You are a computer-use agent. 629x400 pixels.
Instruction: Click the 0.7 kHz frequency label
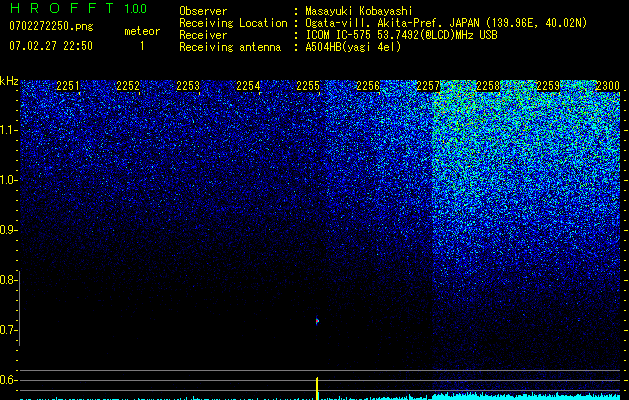[x=8, y=330]
